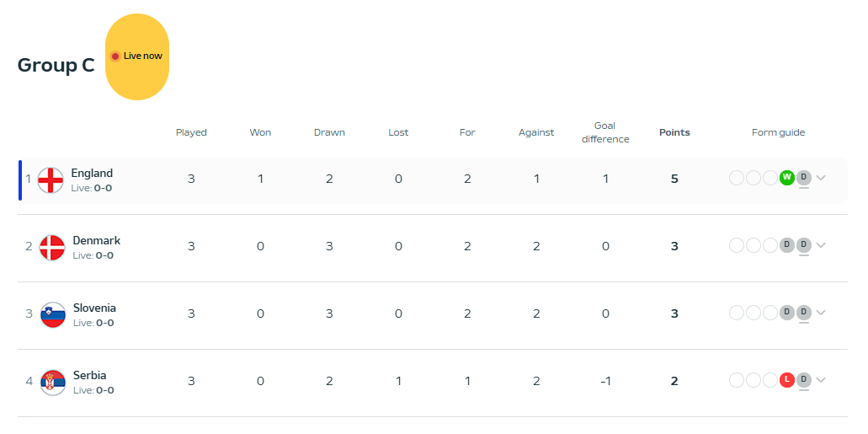Click Slovenia's live score 0-0 text

click(104, 323)
